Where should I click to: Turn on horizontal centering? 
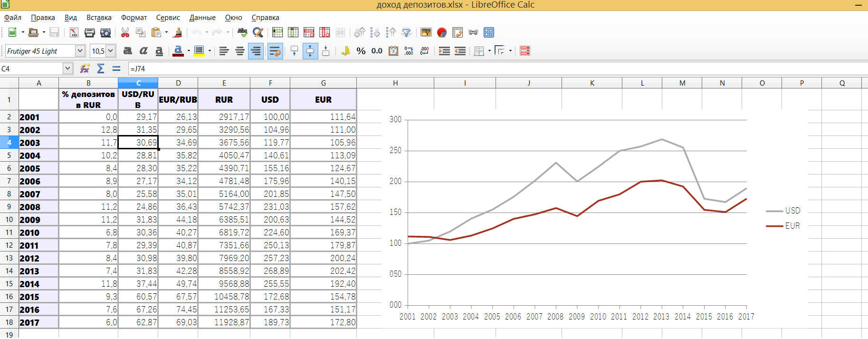click(x=240, y=51)
